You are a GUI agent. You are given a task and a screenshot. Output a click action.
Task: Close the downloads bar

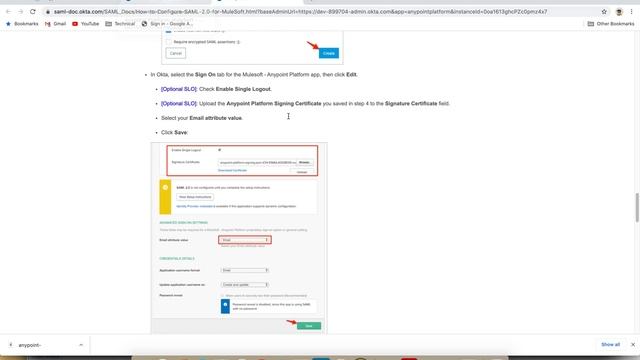(x=633, y=344)
